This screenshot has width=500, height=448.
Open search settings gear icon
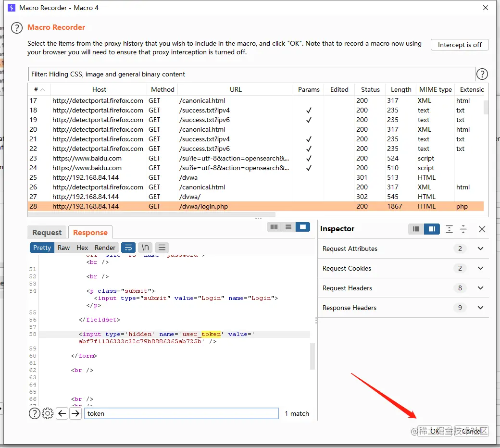pos(48,413)
